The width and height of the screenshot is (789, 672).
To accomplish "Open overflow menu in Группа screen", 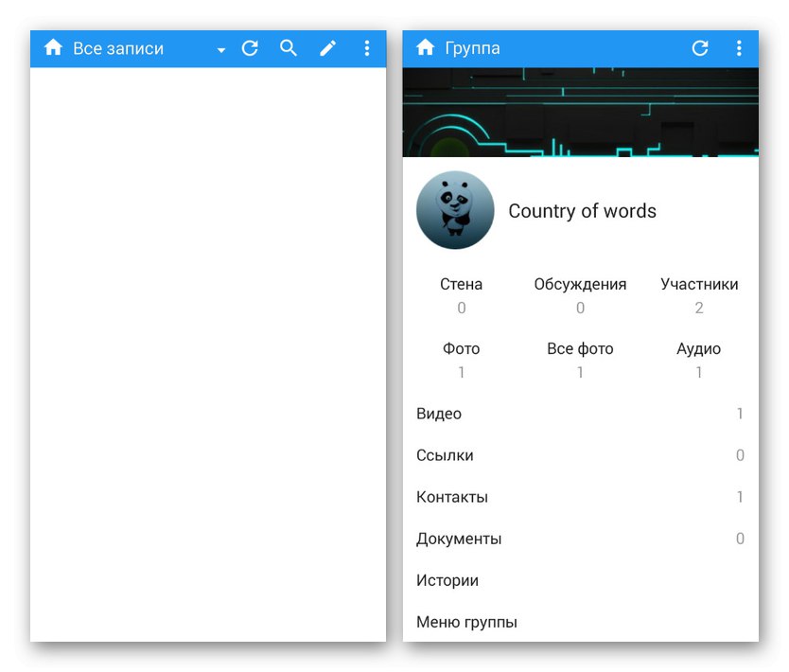I will pos(739,48).
